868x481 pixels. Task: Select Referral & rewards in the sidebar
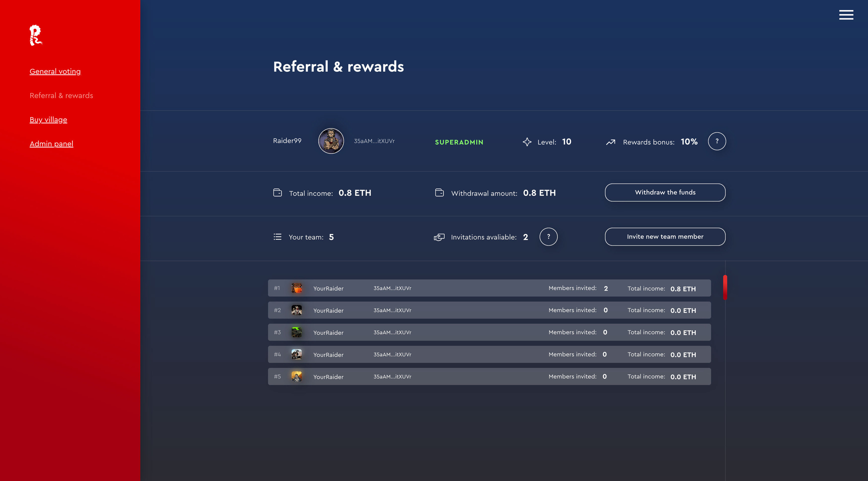click(x=61, y=96)
